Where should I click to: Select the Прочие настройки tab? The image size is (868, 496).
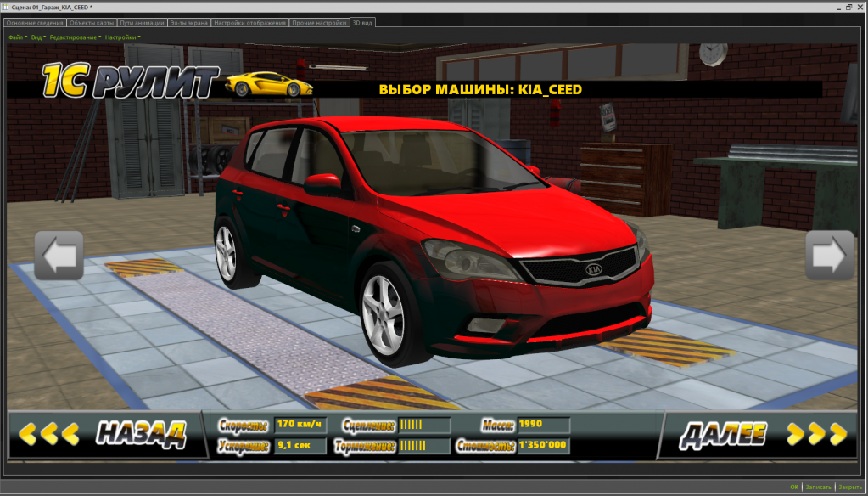point(319,23)
